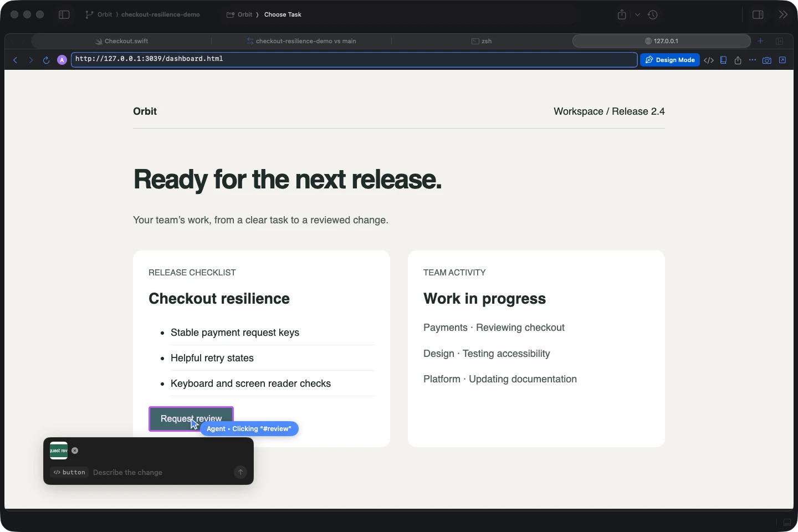Click Helpful retry states list item
Screen dimensions: 798x532
click(x=212, y=358)
